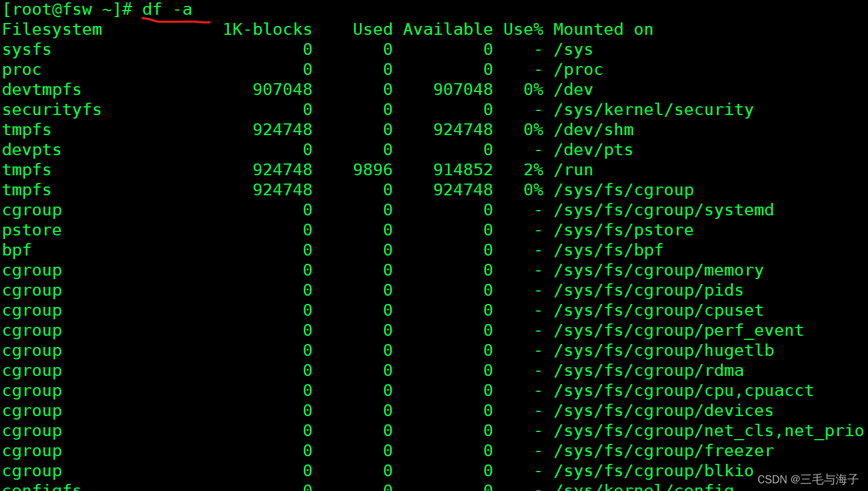Image resolution: width=868 pixels, height=491 pixels.
Task: Click 'cgroup' name in the rdma row
Action: pos(32,371)
